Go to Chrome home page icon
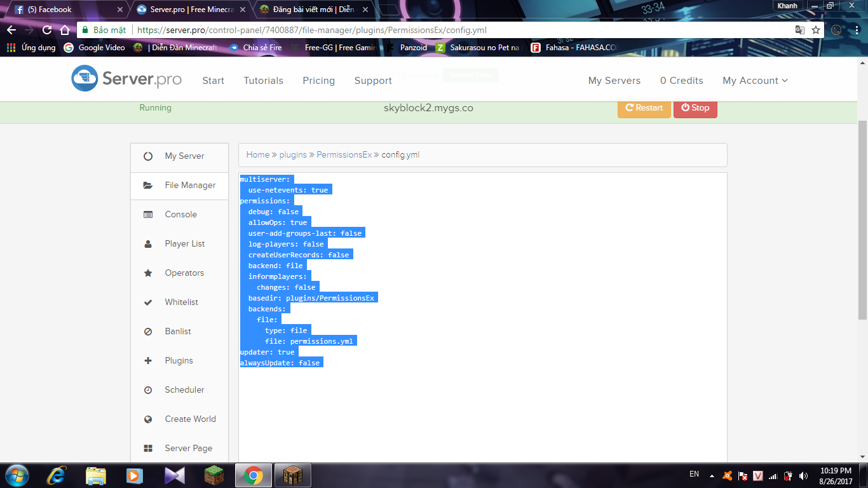The height and width of the screenshot is (488, 868). click(x=64, y=30)
